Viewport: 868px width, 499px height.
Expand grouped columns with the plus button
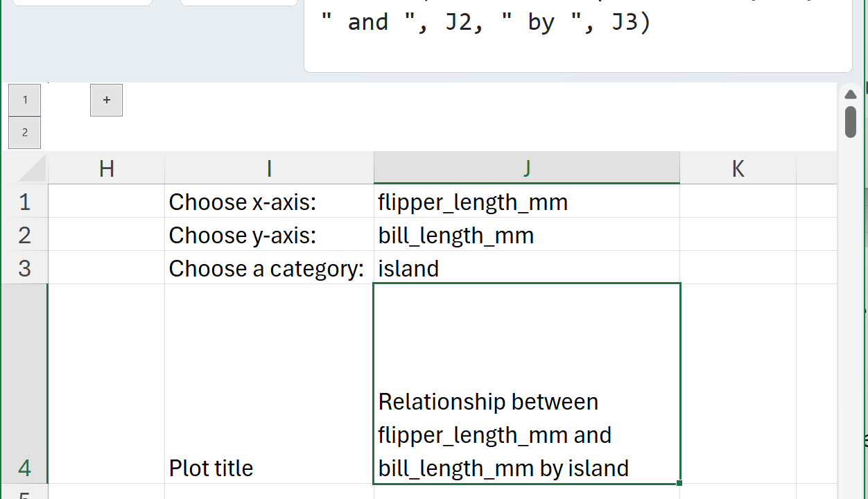click(106, 100)
